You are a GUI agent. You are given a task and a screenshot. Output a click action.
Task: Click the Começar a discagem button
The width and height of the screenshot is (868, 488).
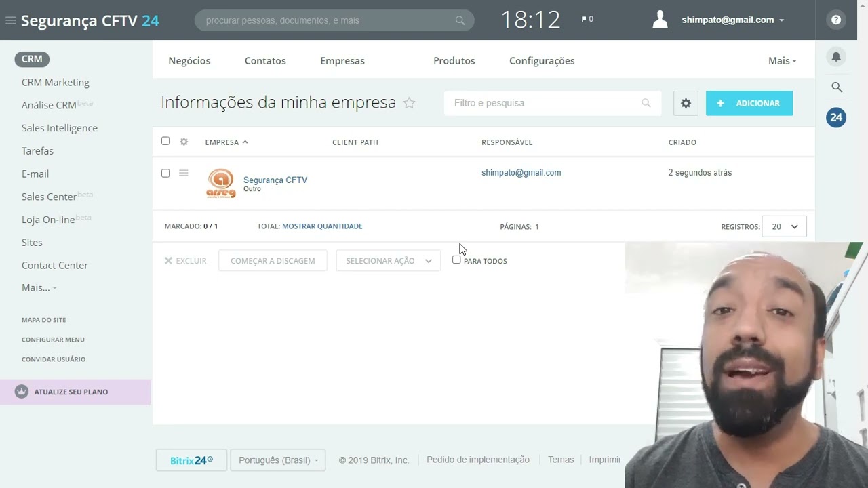[273, 260]
